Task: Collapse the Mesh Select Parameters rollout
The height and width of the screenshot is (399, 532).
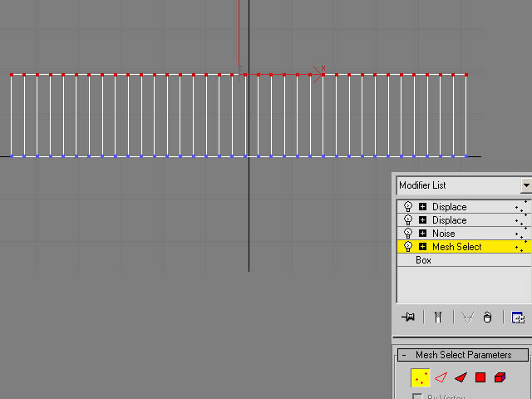Action: pos(463,355)
